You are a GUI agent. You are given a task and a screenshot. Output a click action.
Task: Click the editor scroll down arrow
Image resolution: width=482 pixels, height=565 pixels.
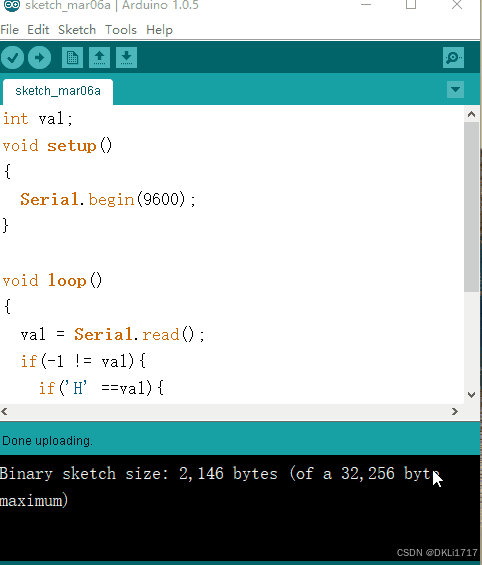pos(471,395)
